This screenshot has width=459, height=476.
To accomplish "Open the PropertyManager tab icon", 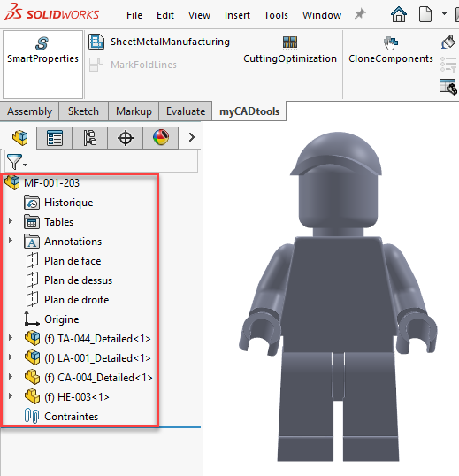I will pos(55,138).
